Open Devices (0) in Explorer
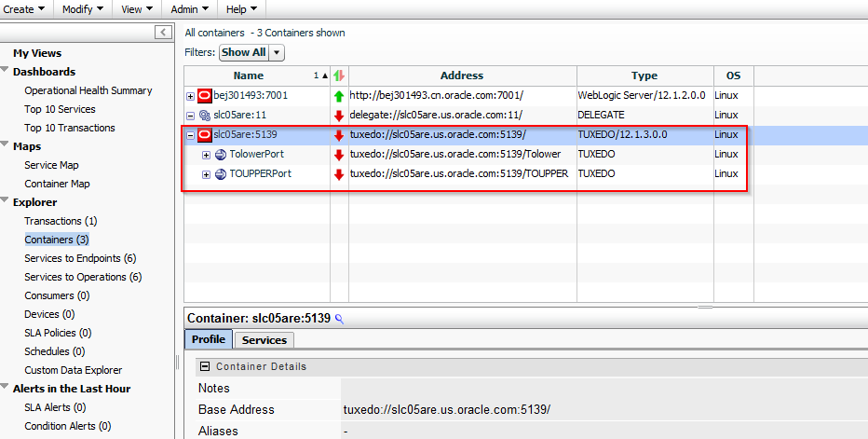Viewport: 868px width, 439px height. pyautogui.click(x=49, y=314)
